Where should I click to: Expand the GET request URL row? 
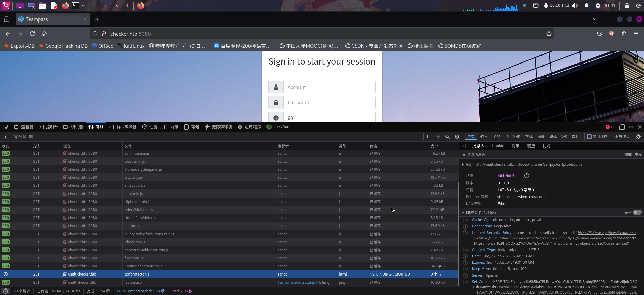[463, 164]
